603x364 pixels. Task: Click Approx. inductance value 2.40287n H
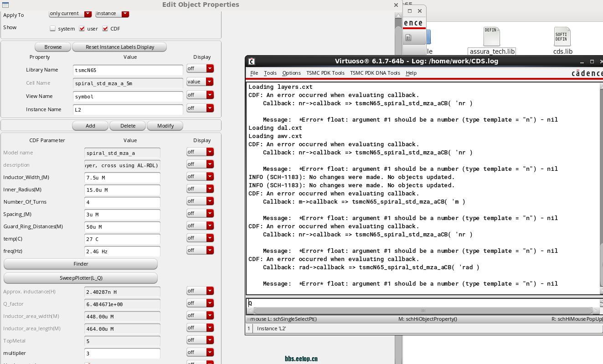(x=122, y=292)
